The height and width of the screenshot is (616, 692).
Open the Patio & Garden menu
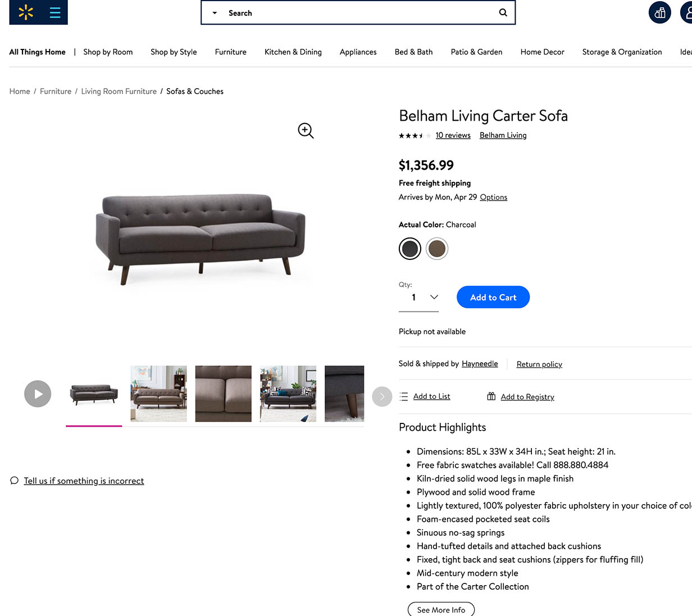coord(476,52)
